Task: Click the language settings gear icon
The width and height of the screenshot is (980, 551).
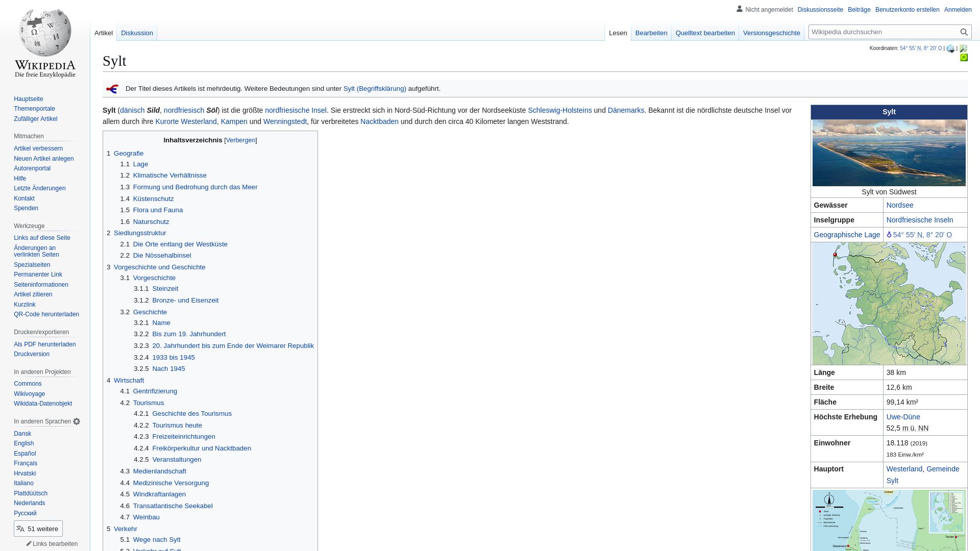Action: tap(77, 421)
